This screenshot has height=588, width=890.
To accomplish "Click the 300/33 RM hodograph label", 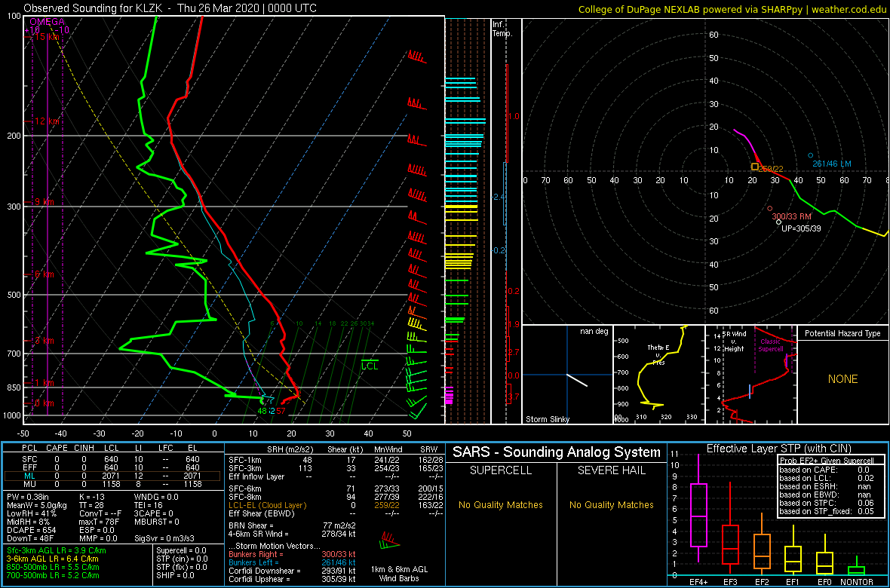I will [790, 217].
